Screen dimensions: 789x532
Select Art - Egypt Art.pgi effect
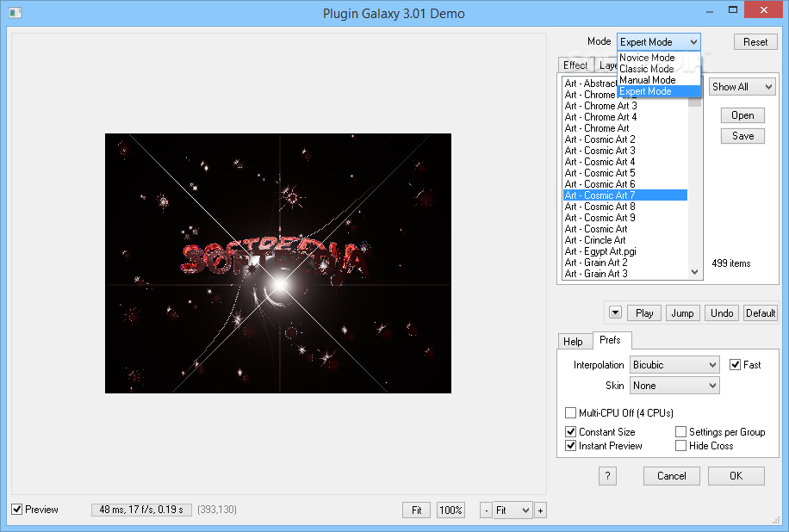[x=625, y=251]
